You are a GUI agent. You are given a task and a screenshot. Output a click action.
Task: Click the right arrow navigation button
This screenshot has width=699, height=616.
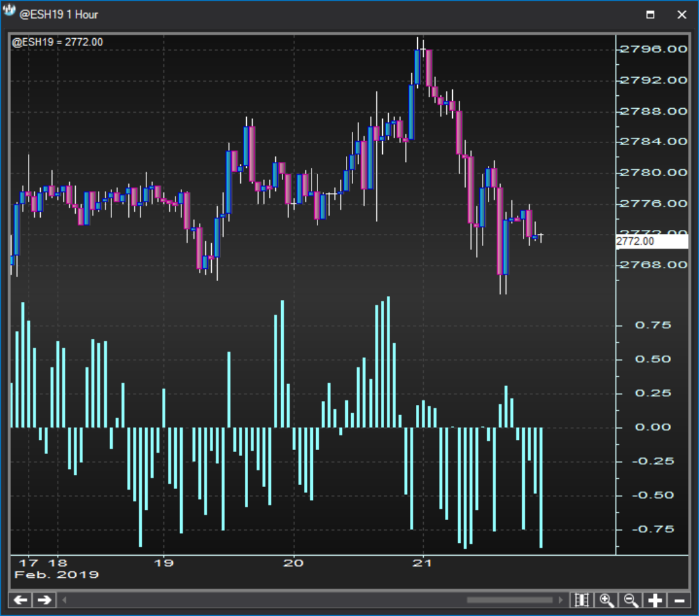(x=44, y=600)
